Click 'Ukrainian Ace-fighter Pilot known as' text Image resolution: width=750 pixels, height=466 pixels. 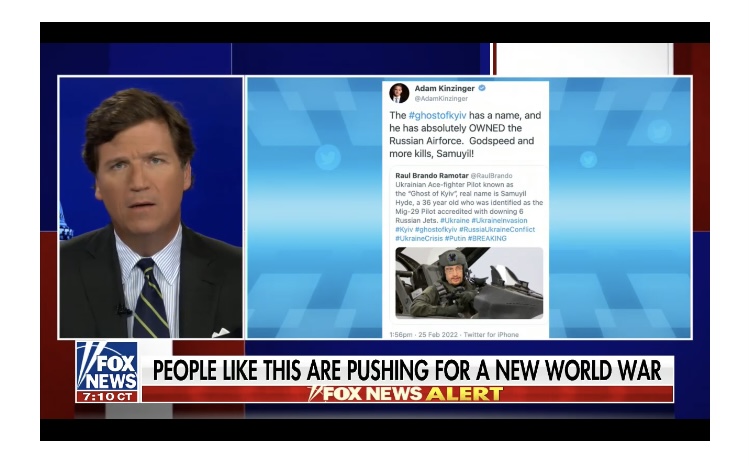(x=454, y=185)
